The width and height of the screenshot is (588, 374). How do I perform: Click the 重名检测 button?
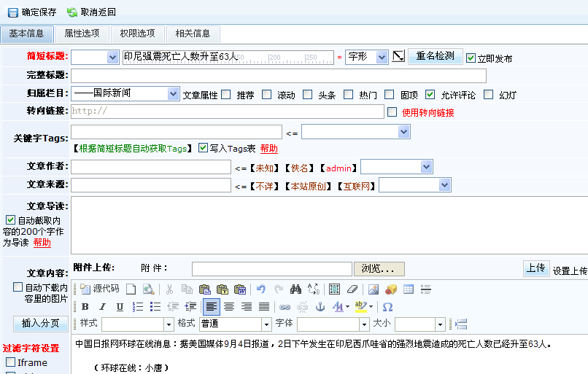coord(436,56)
